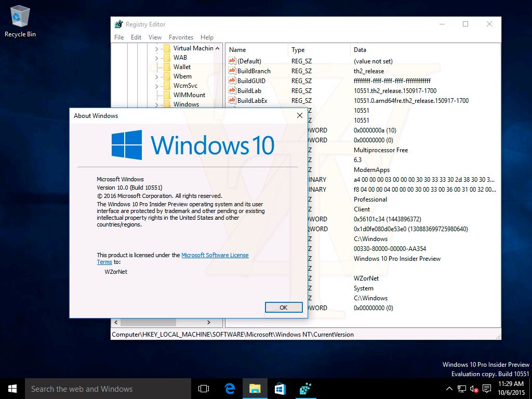
Task: Expand the Virtual Machine tree key
Action: coord(156,48)
